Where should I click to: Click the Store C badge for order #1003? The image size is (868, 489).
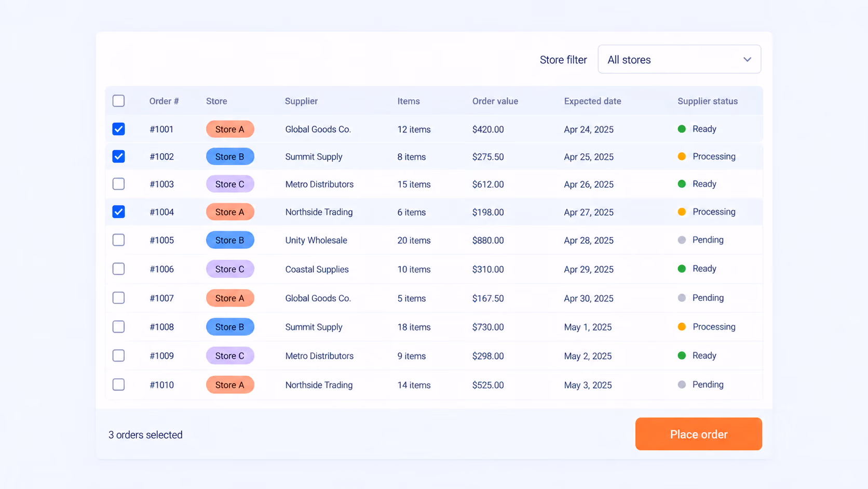[230, 184]
